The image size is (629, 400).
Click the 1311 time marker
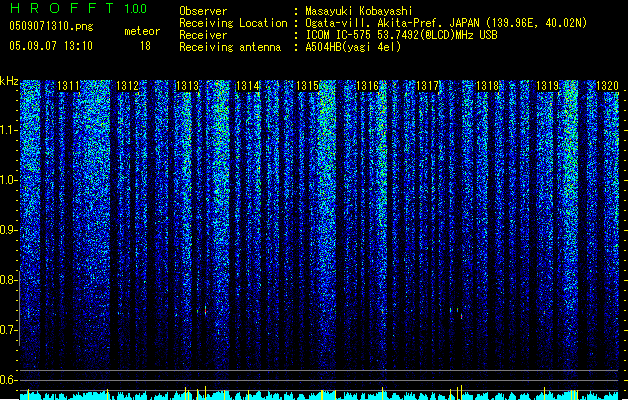[68, 86]
